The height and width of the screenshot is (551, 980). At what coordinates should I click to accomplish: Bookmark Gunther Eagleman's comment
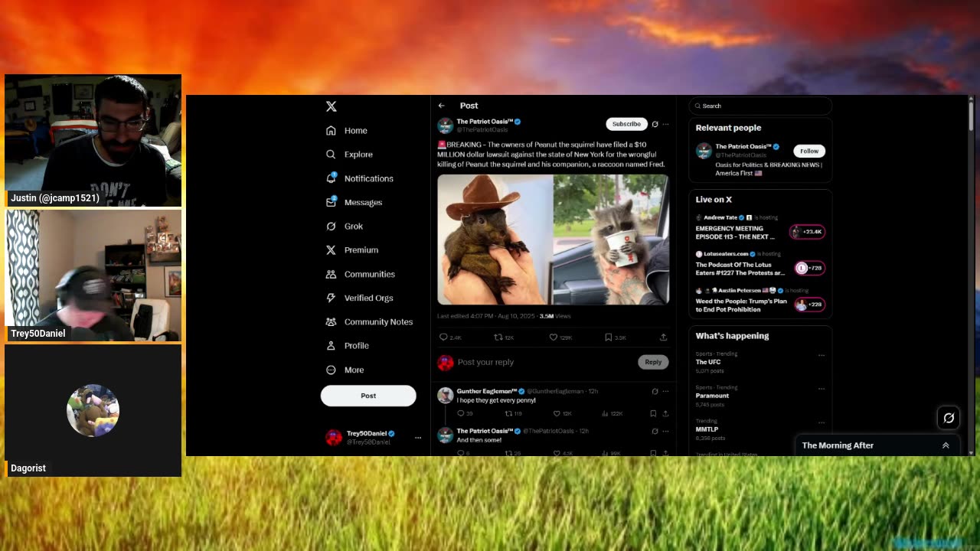coord(653,413)
